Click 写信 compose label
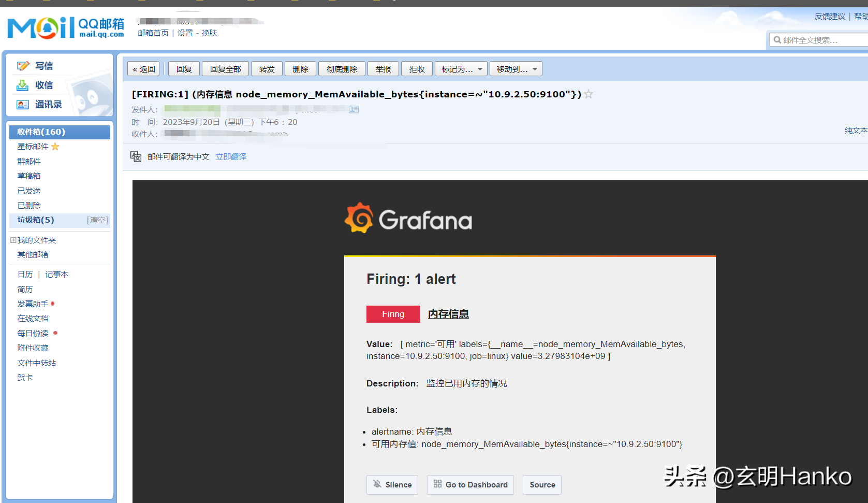868x503 pixels. coord(44,66)
